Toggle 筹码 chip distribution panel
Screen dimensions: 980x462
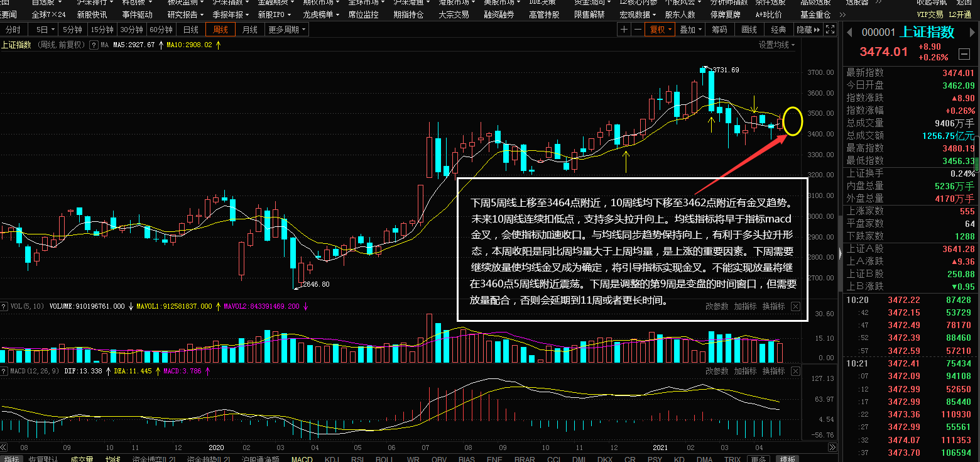[x=719, y=30]
